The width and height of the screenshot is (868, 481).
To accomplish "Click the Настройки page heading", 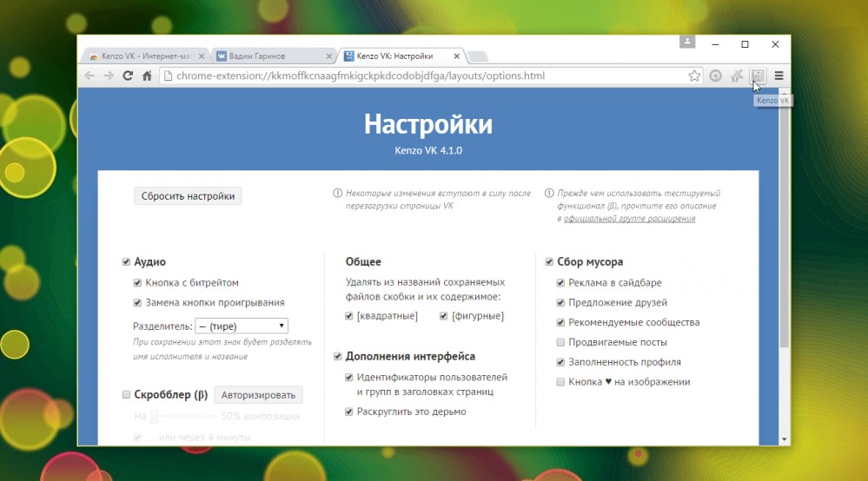I will point(427,124).
